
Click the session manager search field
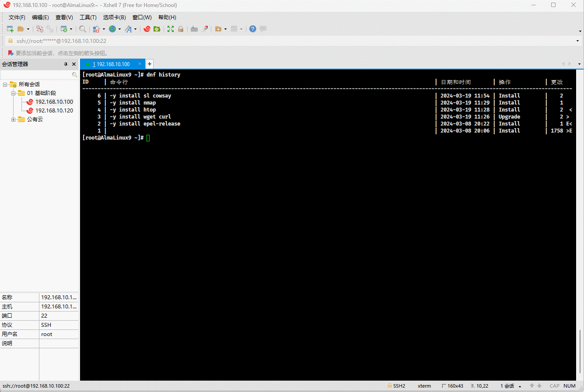tap(36, 75)
